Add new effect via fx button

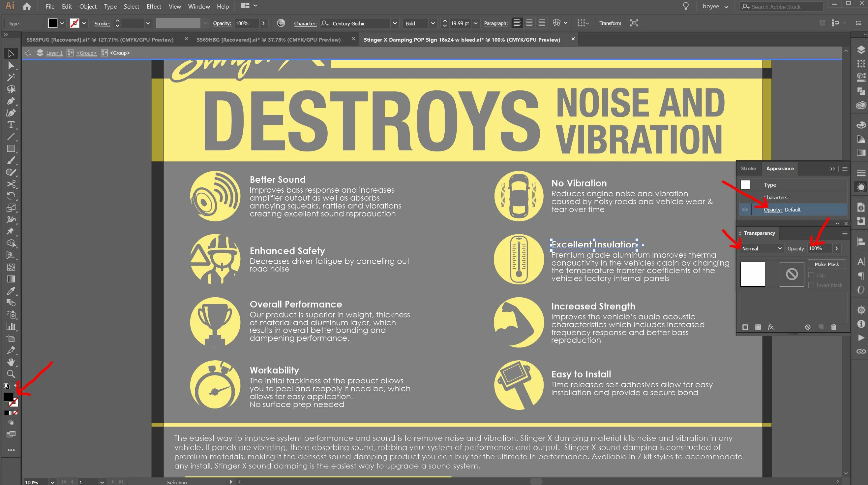tap(771, 327)
